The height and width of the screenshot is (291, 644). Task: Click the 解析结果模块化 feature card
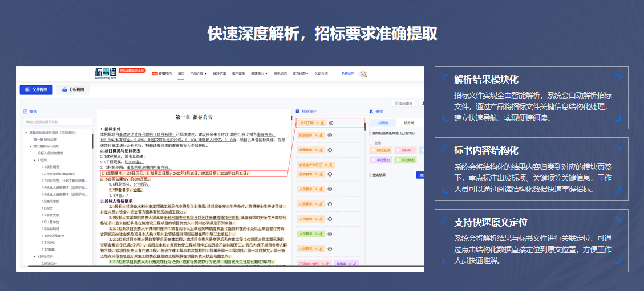pyautogui.click(x=531, y=97)
